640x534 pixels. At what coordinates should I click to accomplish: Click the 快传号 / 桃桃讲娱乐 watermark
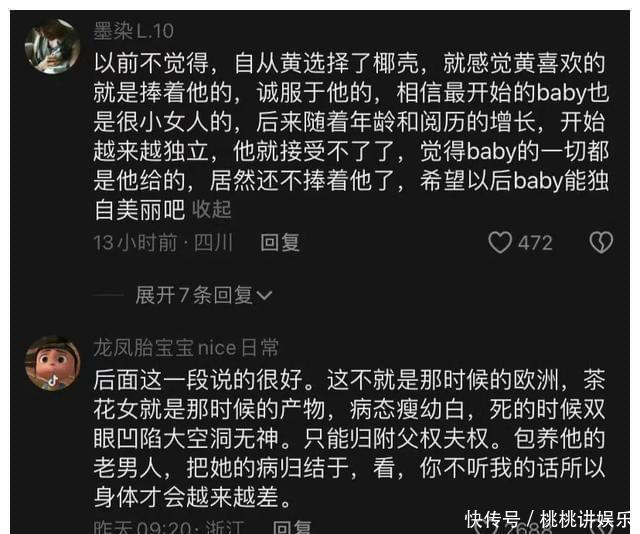(547, 520)
